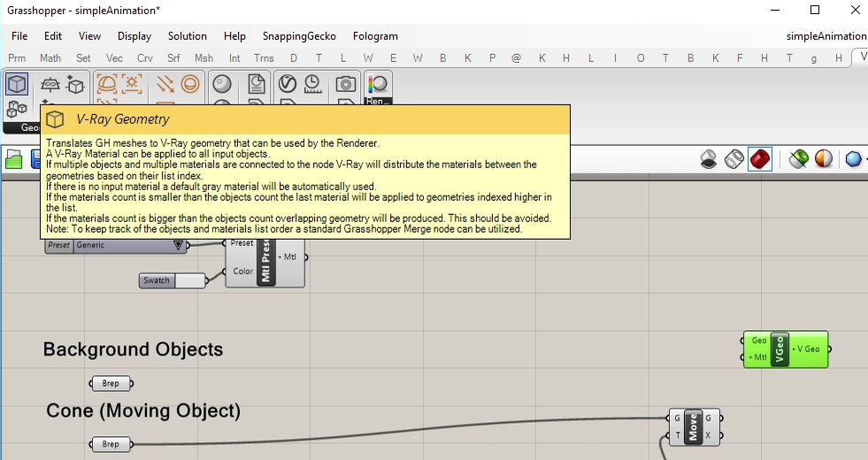Select the document with pie chart icon
The height and width of the screenshot is (460, 868).
257,84
